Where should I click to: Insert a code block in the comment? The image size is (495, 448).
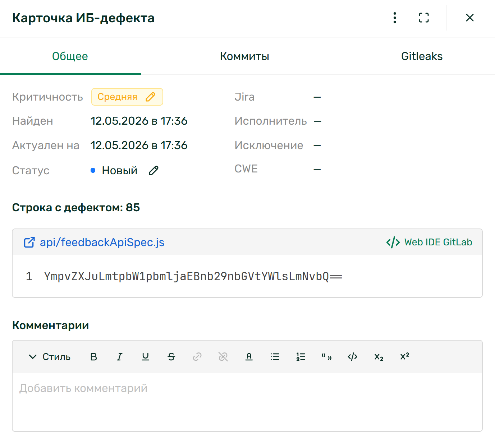[353, 357]
